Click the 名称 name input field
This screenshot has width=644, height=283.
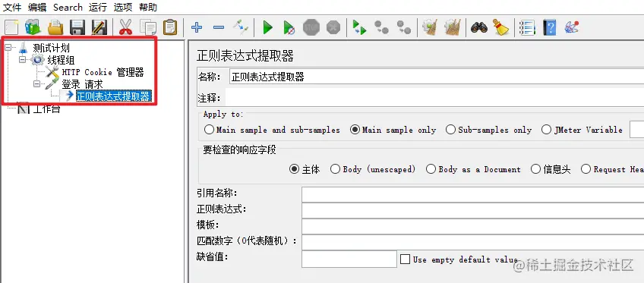click(437, 77)
